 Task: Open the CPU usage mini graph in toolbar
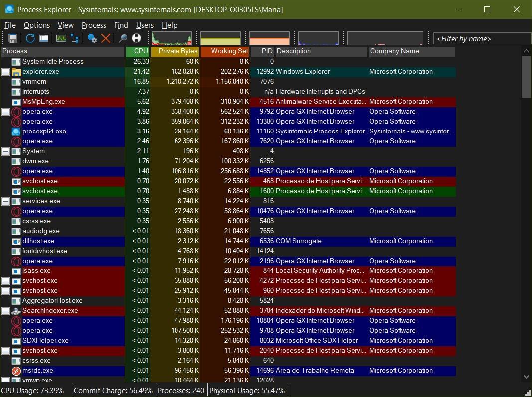[172, 38]
